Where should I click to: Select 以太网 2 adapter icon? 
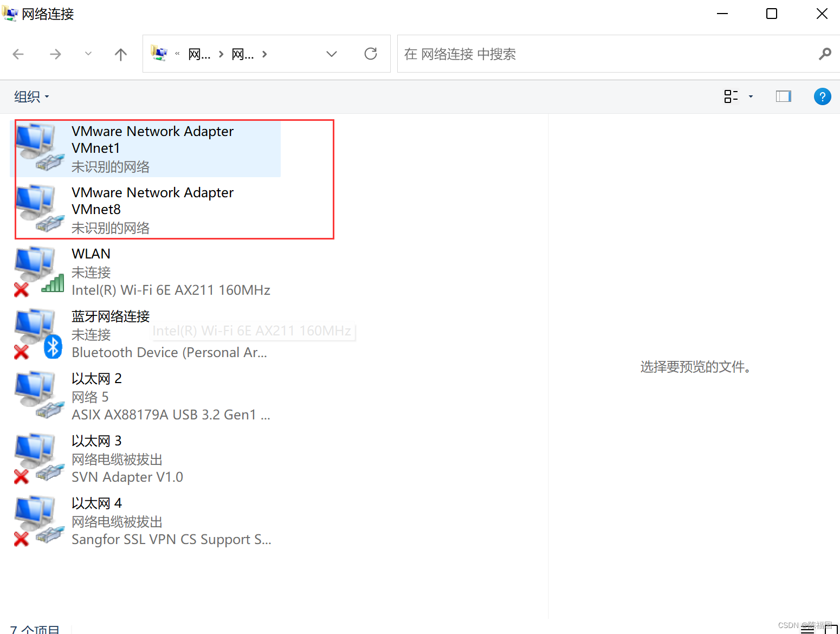tap(39, 395)
